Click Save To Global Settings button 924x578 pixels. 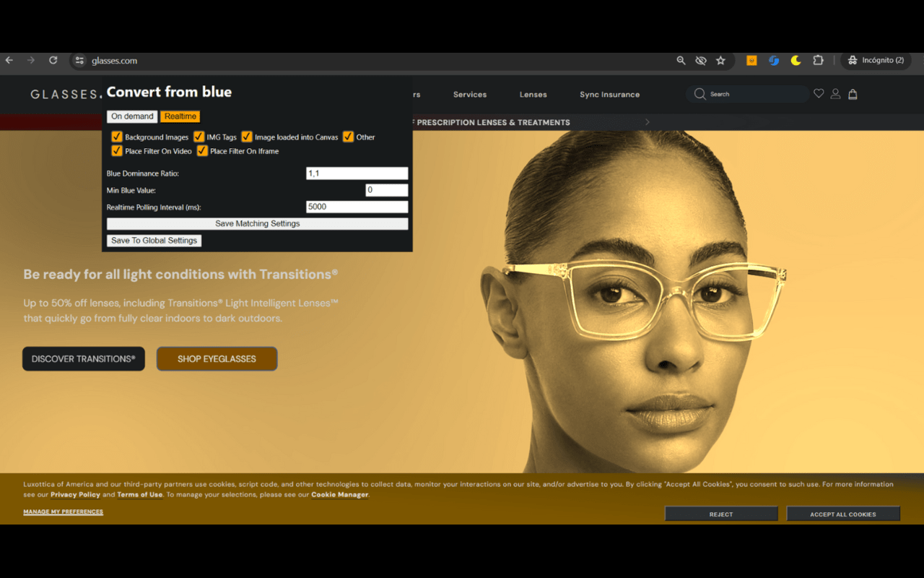[154, 241]
